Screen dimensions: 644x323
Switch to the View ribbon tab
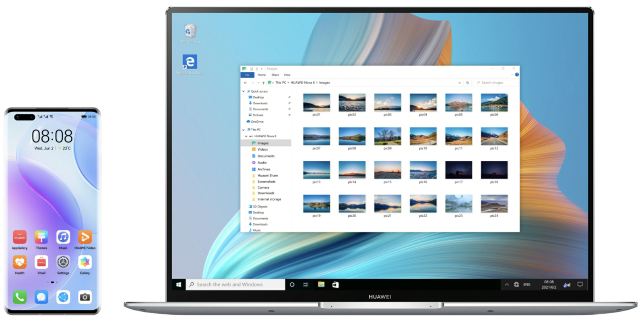coord(287,75)
